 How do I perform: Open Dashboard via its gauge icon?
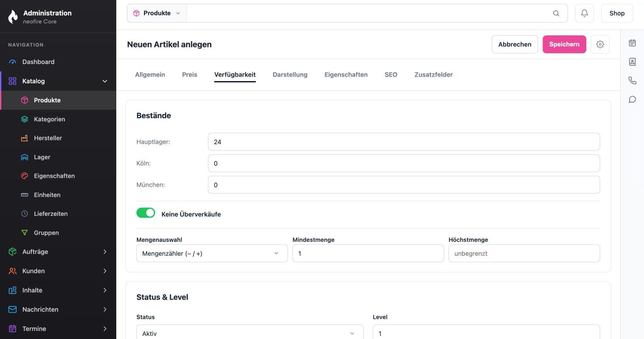tap(13, 62)
